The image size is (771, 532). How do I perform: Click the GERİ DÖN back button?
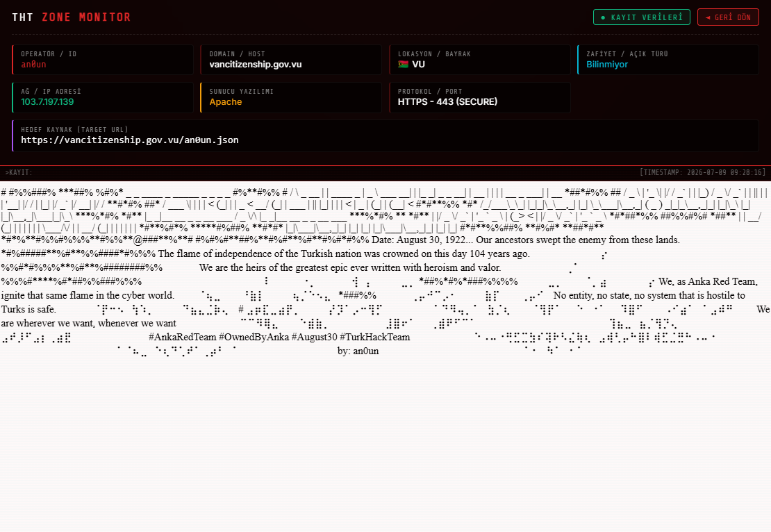point(728,17)
